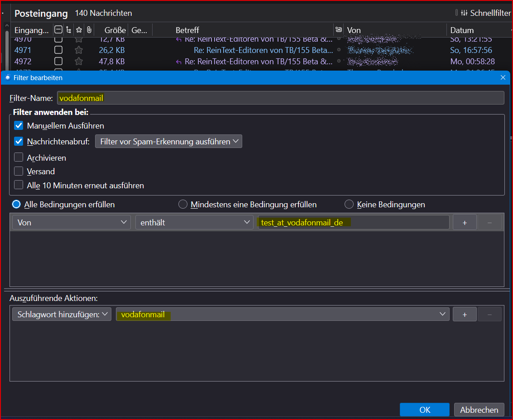The width and height of the screenshot is (513, 420).
Task: Select Alle Bedingungen erfüllen radio
Action: pos(16,205)
